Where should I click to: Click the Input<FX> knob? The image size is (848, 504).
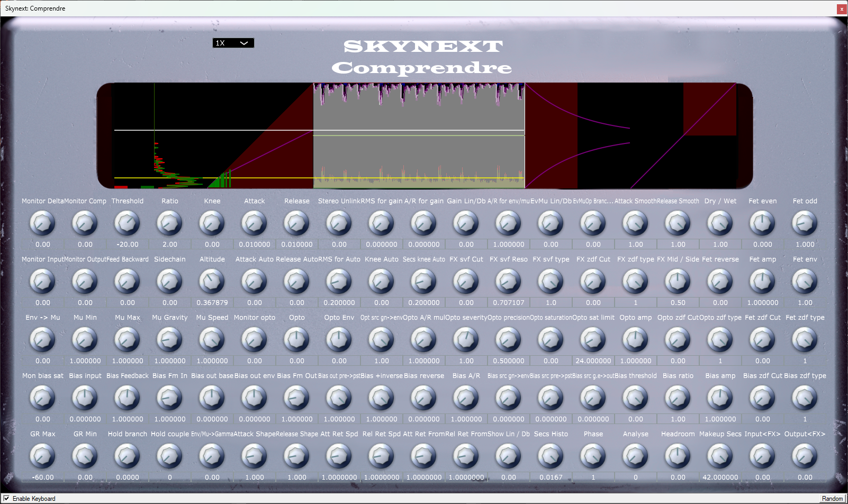(762, 456)
